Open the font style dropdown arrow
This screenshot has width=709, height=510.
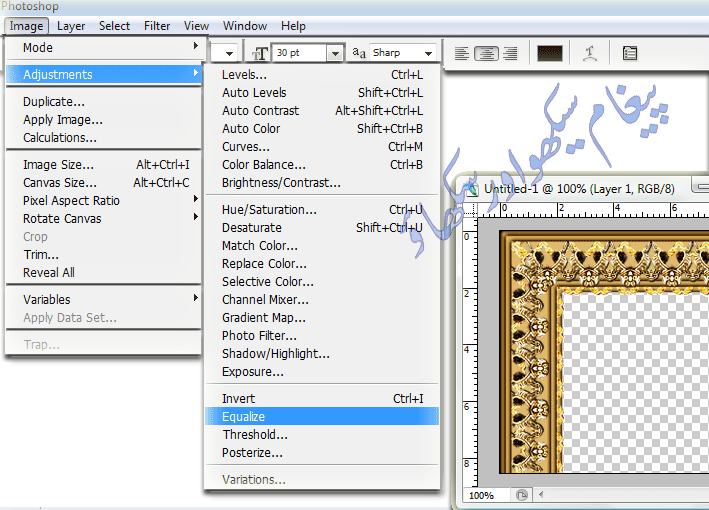pyautogui.click(x=229, y=53)
